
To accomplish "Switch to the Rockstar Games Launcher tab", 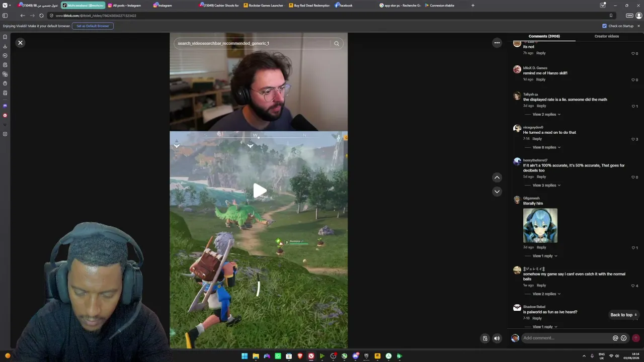I will (x=264, y=6).
